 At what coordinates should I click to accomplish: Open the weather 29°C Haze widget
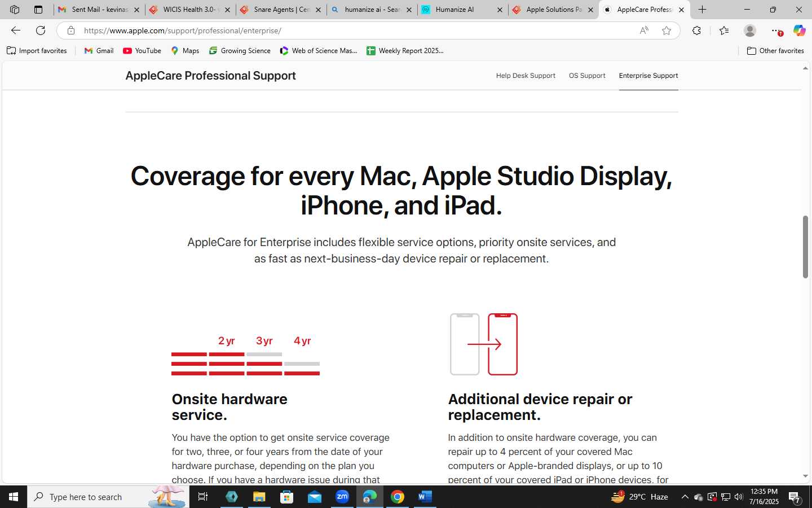[640, 497]
